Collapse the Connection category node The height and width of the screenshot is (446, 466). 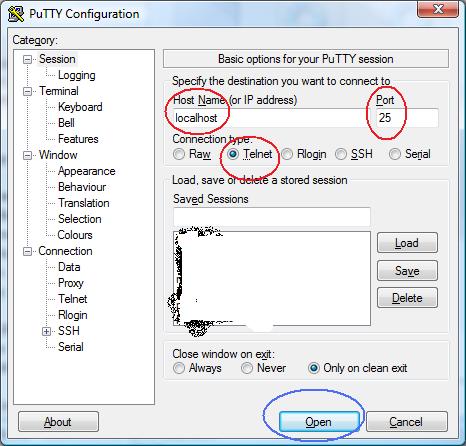[x=27, y=251]
